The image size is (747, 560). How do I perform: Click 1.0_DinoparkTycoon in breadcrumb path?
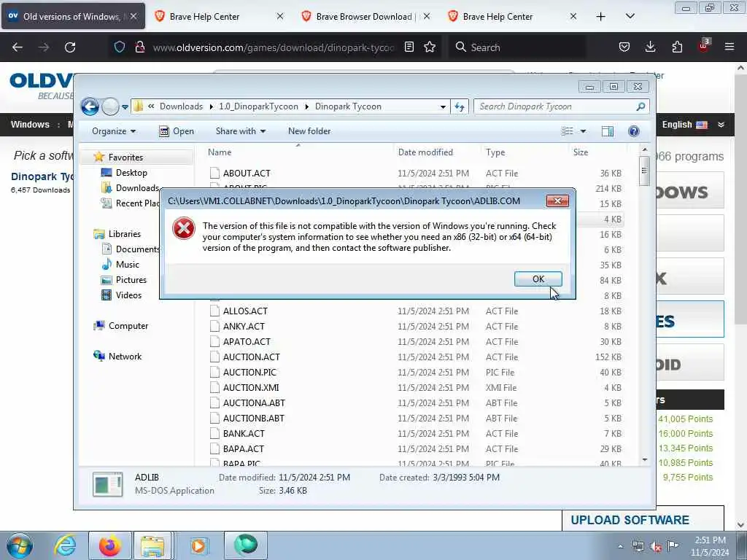pos(258,106)
